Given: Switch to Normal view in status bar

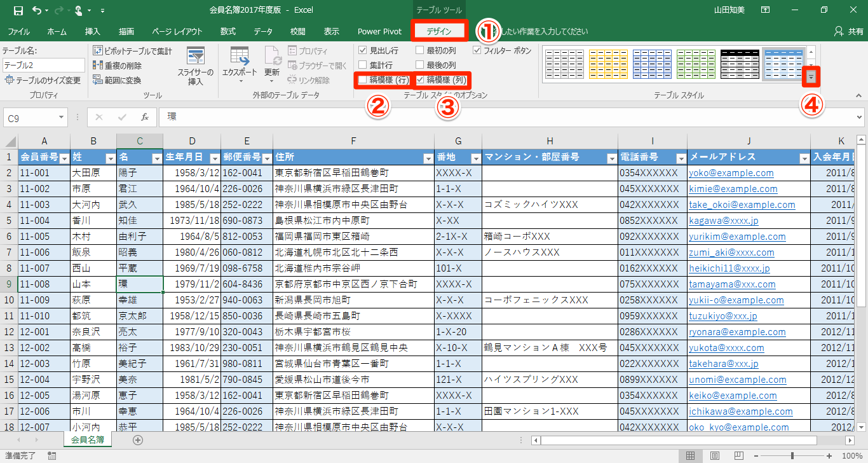Looking at the screenshot, I should point(691,455).
